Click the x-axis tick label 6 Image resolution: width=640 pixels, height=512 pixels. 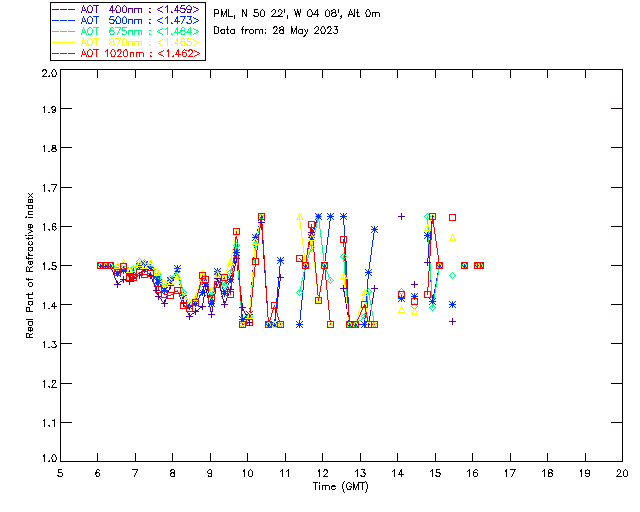(98, 473)
